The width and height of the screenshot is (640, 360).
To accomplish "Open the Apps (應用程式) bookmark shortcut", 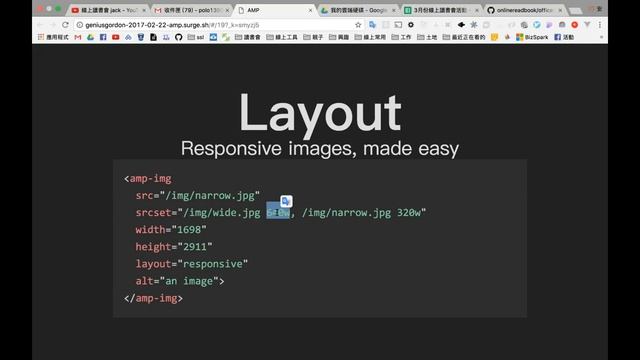I will click(x=53, y=37).
